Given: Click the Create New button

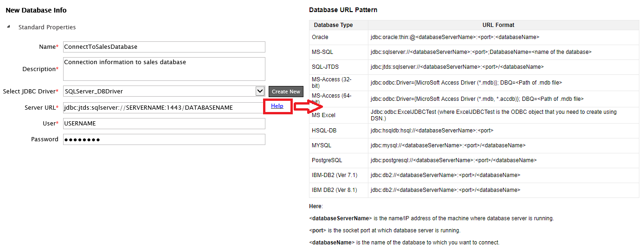Looking at the screenshot, I should click(286, 92).
